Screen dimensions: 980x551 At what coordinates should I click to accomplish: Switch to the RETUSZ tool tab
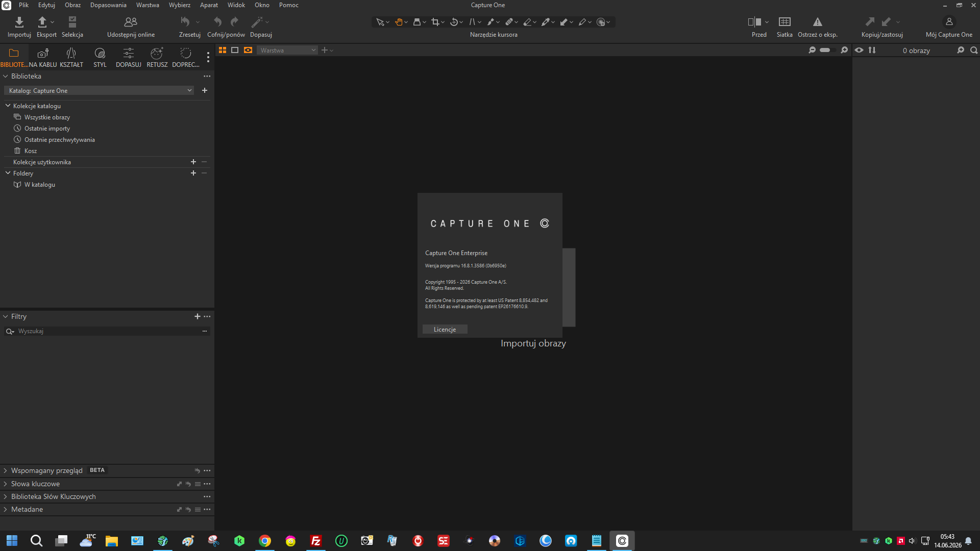pos(157,58)
